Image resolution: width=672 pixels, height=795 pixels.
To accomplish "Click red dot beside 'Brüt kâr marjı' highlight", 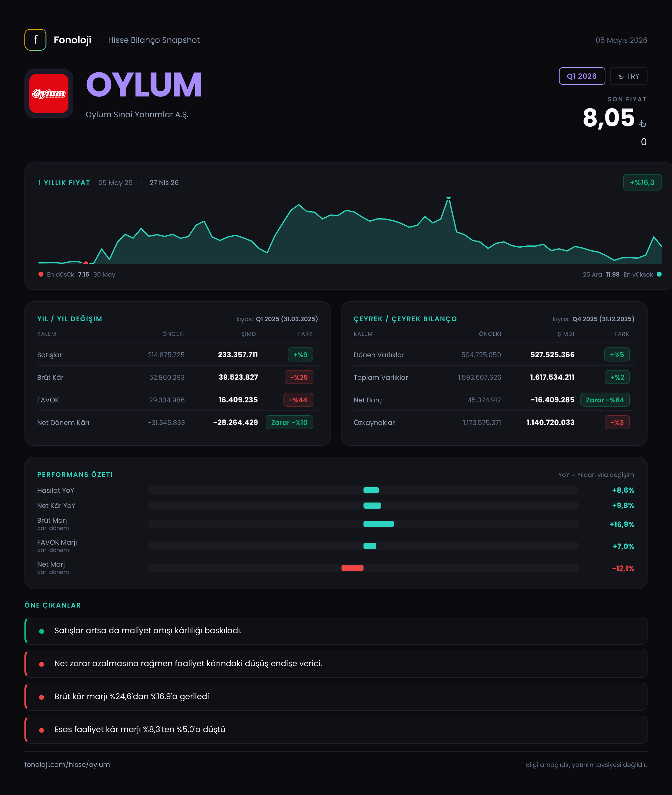I will click(x=42, y=697).
